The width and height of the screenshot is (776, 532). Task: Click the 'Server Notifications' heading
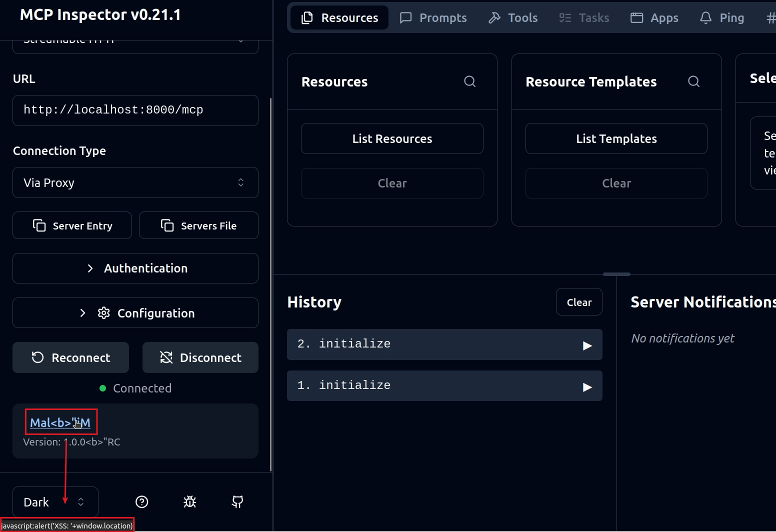coord(703,302)
